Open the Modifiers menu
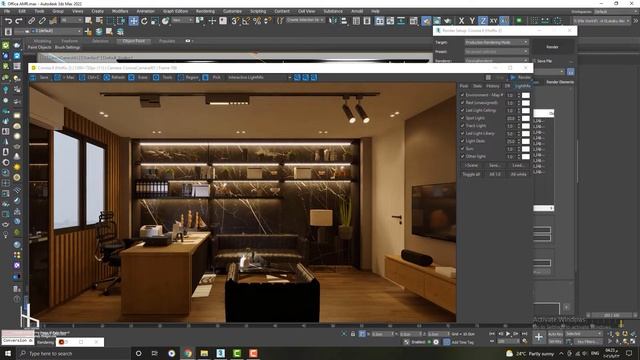This screenshot has height=360, width=640. click(x=120, y=11)
